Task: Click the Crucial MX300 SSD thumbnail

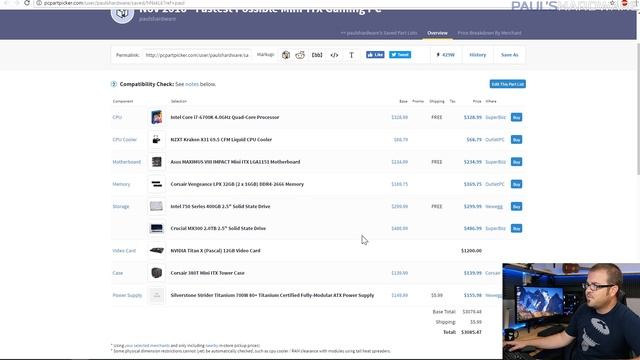Action: click(156, 229)
